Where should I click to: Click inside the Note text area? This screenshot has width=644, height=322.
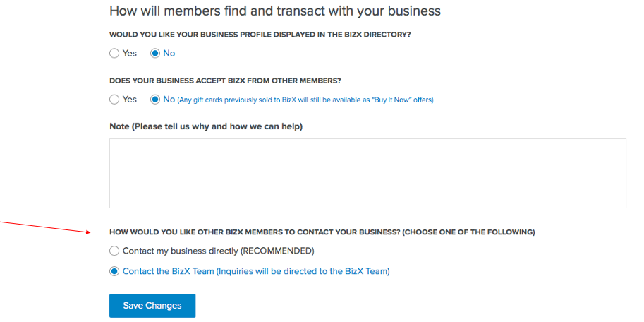[367, 173]
